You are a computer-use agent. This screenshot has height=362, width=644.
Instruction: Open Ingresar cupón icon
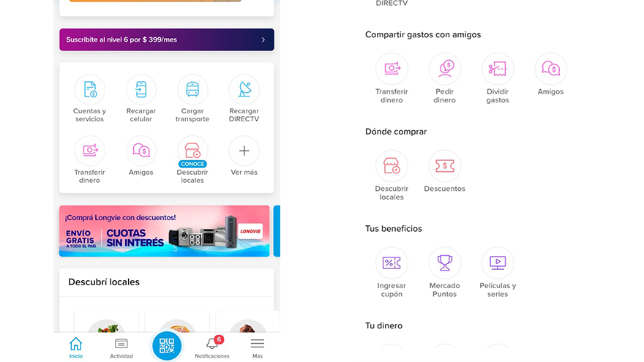tap(392, 263)
